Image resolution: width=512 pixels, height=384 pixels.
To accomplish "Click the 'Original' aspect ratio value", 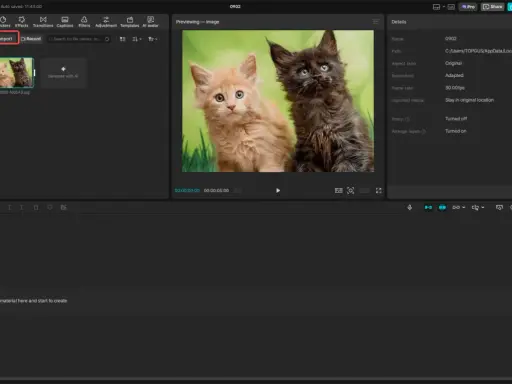I will click(453, 63).
